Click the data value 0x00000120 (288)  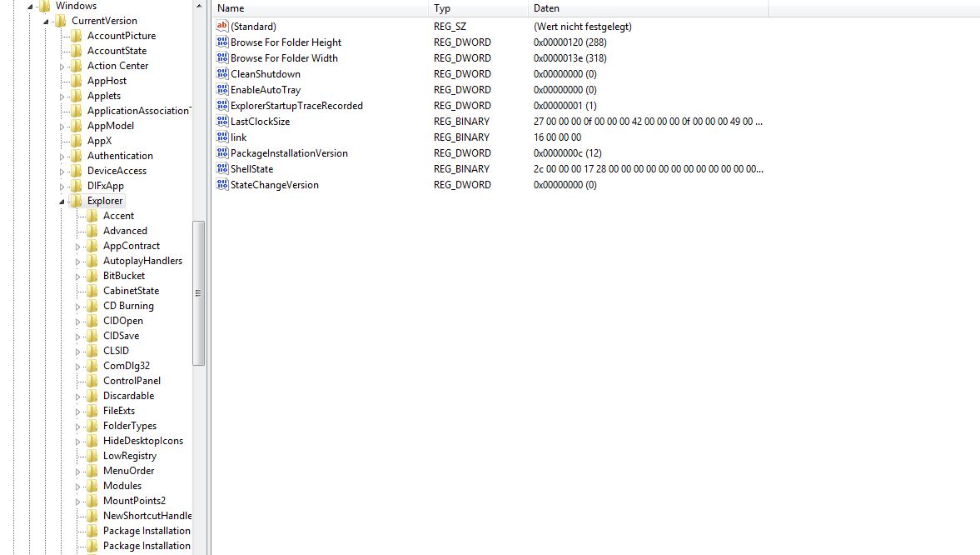[570, 42]
